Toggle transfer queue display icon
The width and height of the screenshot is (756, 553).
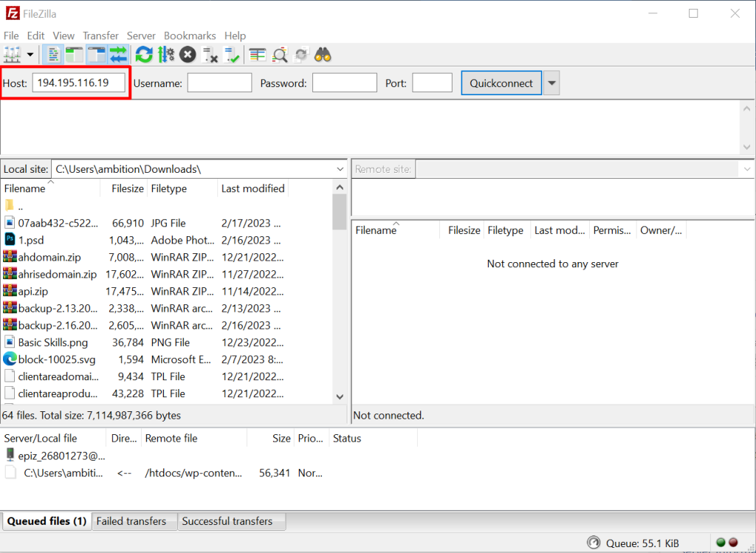coord(118,55)
